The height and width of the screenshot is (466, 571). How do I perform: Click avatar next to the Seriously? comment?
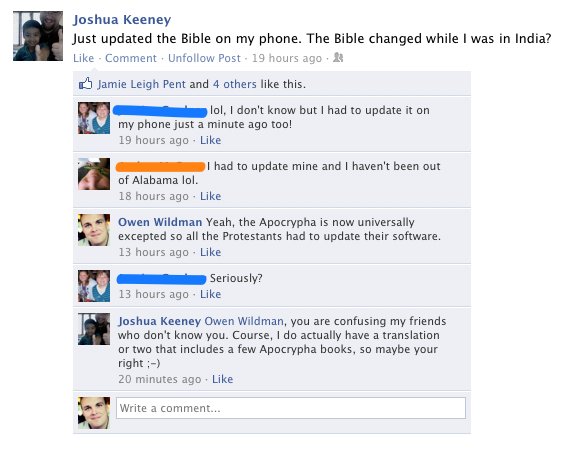click(94, 286)
